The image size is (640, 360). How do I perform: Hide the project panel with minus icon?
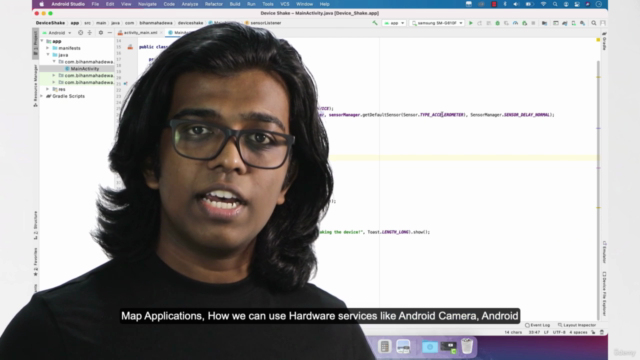(110, 33)
